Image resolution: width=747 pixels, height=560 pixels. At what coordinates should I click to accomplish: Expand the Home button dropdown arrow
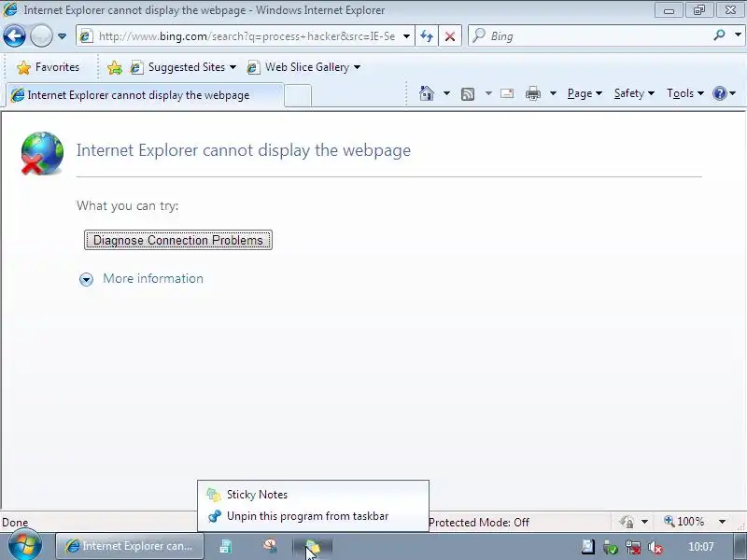[446, 93]
